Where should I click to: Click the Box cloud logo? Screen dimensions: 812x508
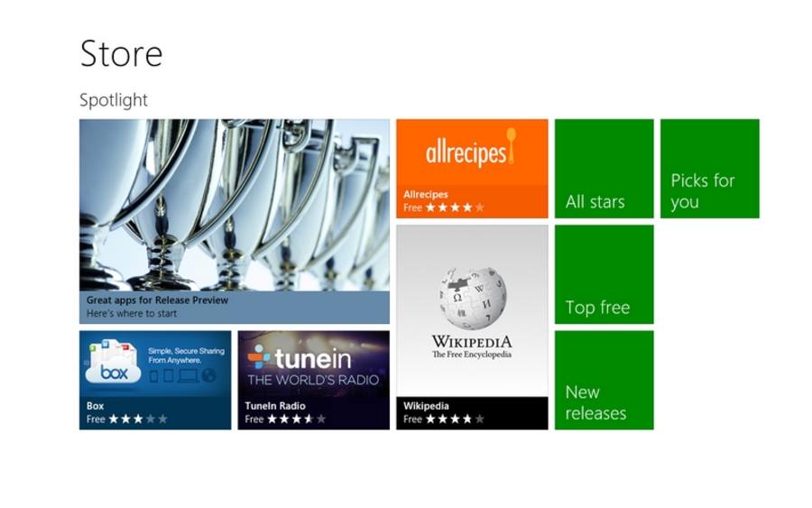(113, 362)
